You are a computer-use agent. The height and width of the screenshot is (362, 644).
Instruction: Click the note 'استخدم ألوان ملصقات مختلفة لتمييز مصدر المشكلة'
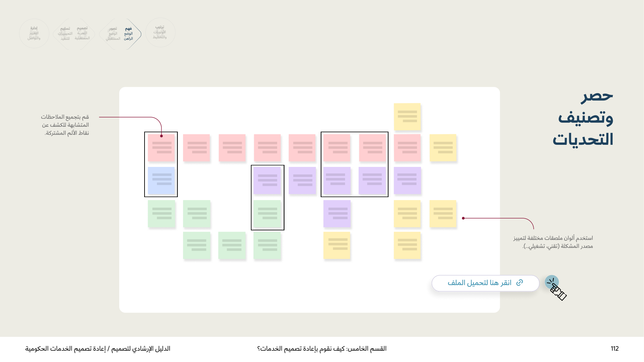pyautogui.click(x=553, y=242)
